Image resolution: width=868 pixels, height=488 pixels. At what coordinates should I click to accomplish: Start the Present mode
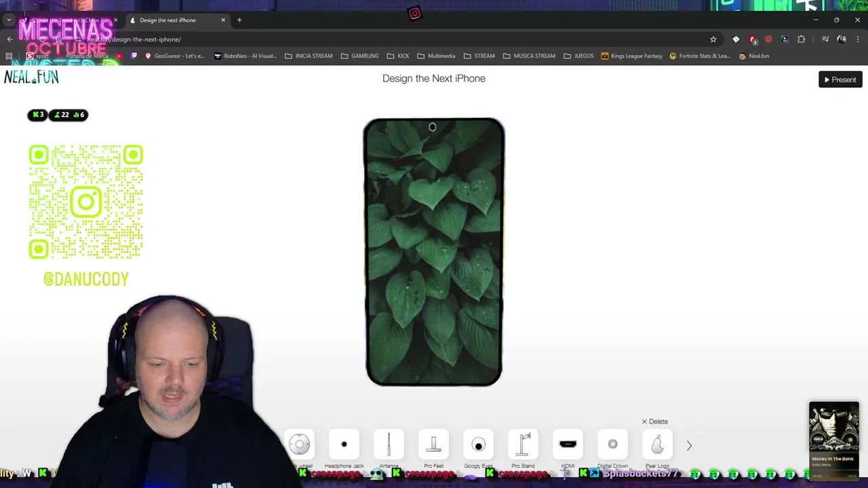coord(840,79)
